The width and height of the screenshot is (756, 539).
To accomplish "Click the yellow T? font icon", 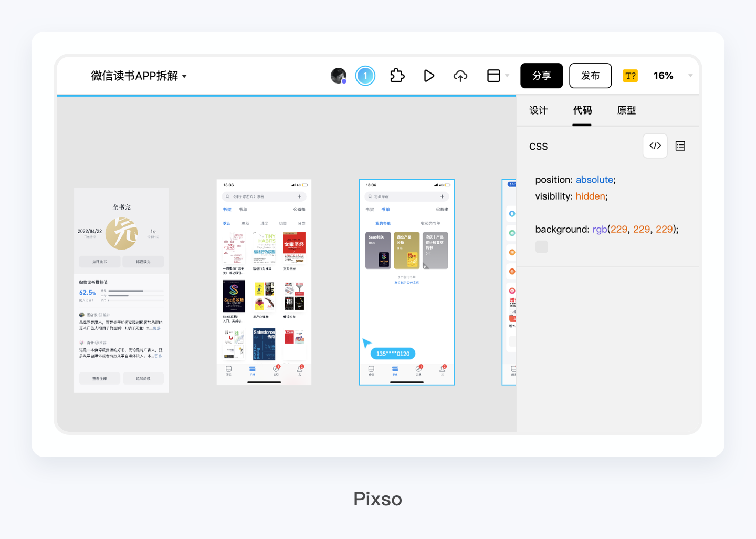I will 631,76.
